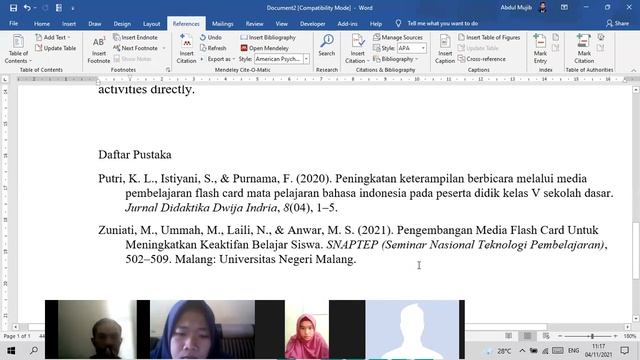
Task: Insert Table of Figures
Action: click(489, 37)
